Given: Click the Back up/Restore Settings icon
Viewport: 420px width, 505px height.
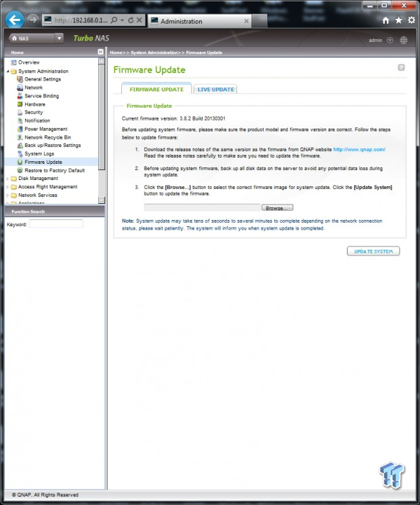Looking at the screenshot, I should tap(20, 146).
